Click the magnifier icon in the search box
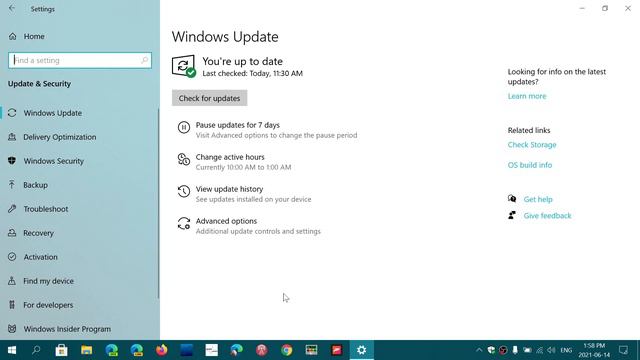The height and width of the screenshot is (360, 640). (144, 60)
